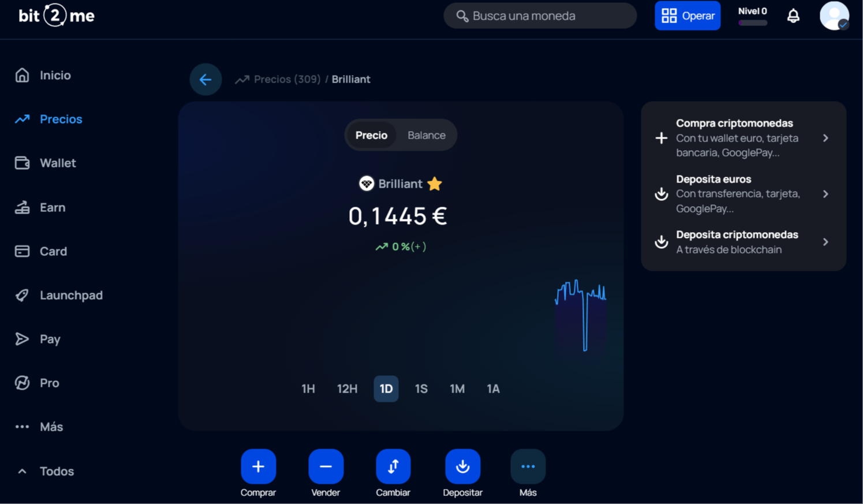Click the notifications bell icon

(x=793, y=16)
